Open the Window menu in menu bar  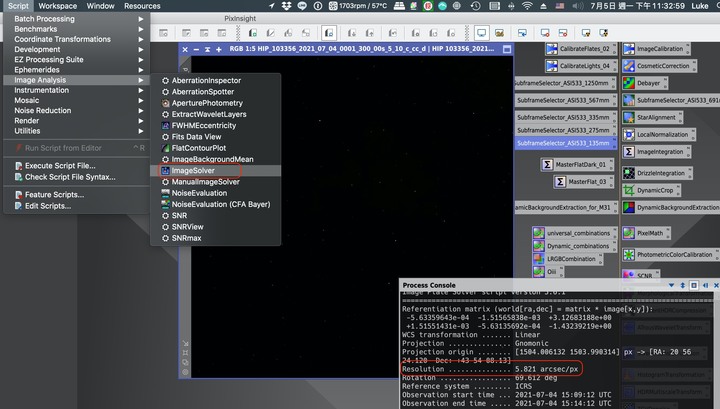pyautogui.click(x=101, y=6)
